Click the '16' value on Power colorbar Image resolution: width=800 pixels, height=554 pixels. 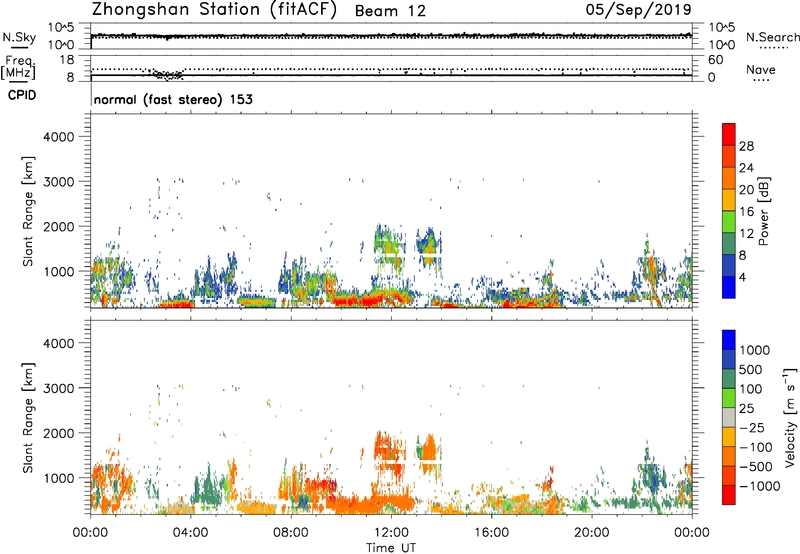(746, 212)
